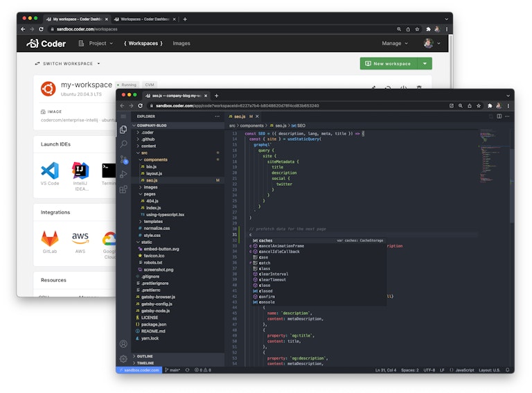Open the Source Control view icon

(x=123, y=159)
